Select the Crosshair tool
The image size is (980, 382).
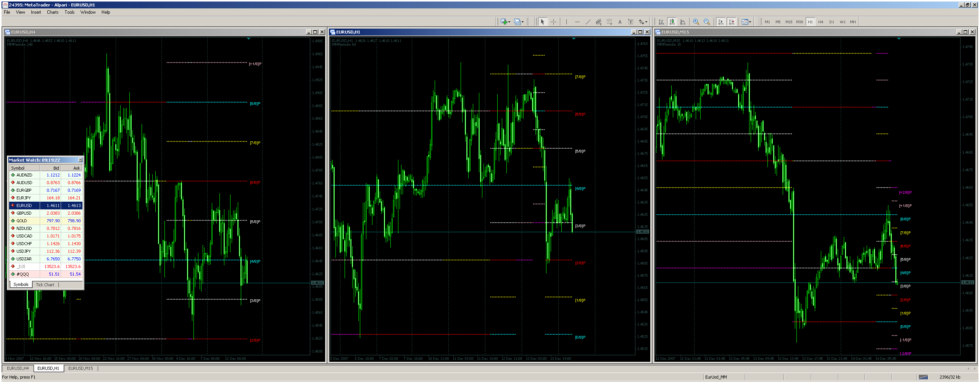click(x=553, y=22)
